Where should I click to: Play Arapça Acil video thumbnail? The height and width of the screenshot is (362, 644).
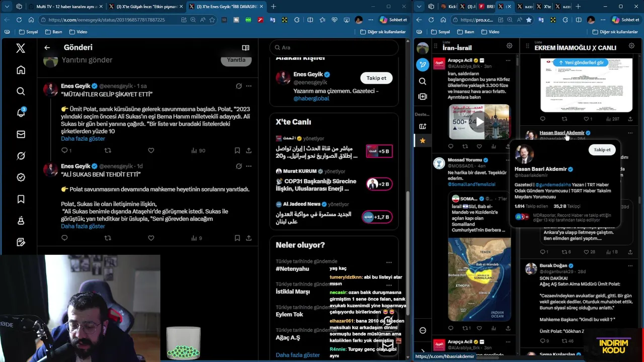[x=479, y=122]
